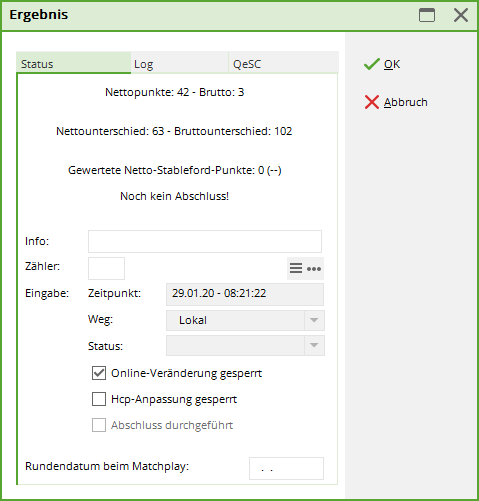Set focus on Rundendatum beim Matchplay date field

point(286,468)
